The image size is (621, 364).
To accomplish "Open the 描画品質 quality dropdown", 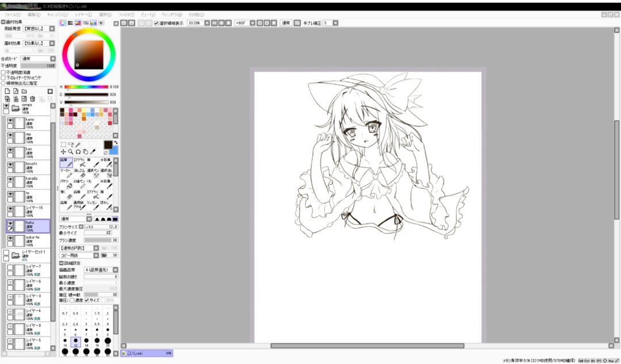I will 115,270.
